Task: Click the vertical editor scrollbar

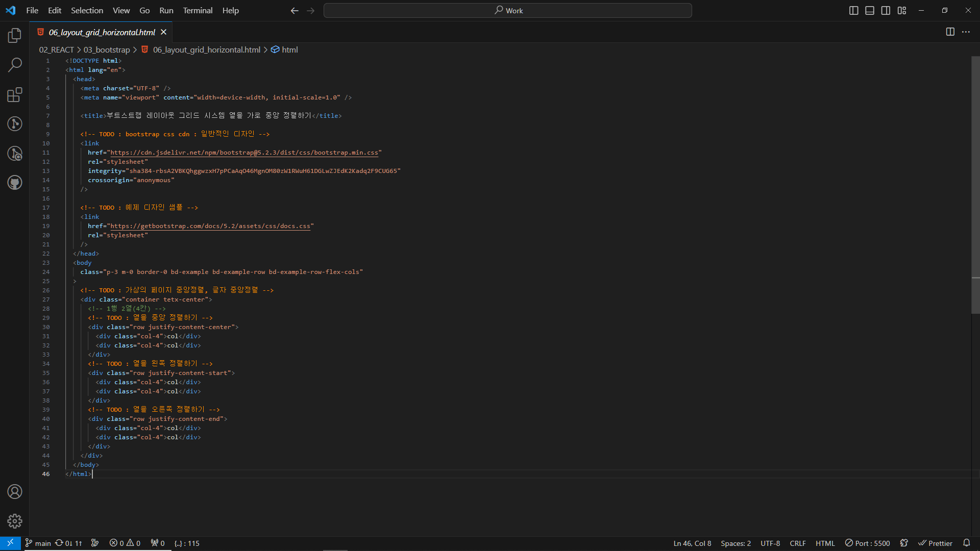Action: coord(975,184)
